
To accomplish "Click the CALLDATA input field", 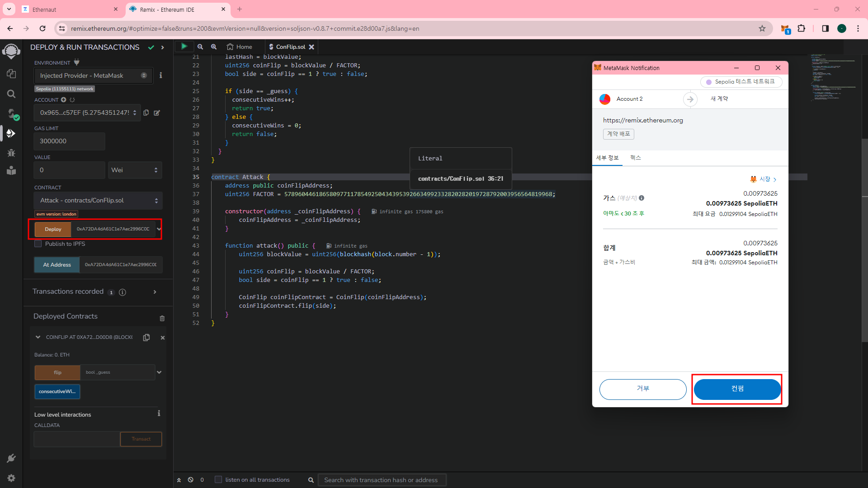I will 77,439.
